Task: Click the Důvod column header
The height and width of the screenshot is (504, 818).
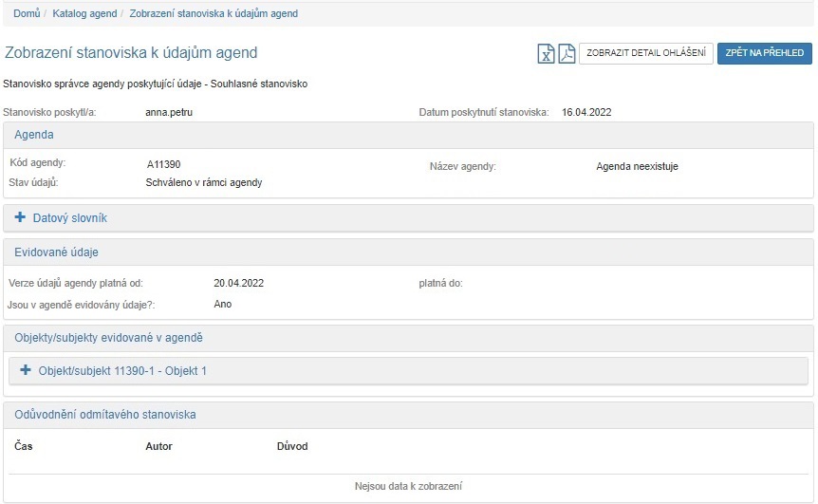Action: (292, 446)
